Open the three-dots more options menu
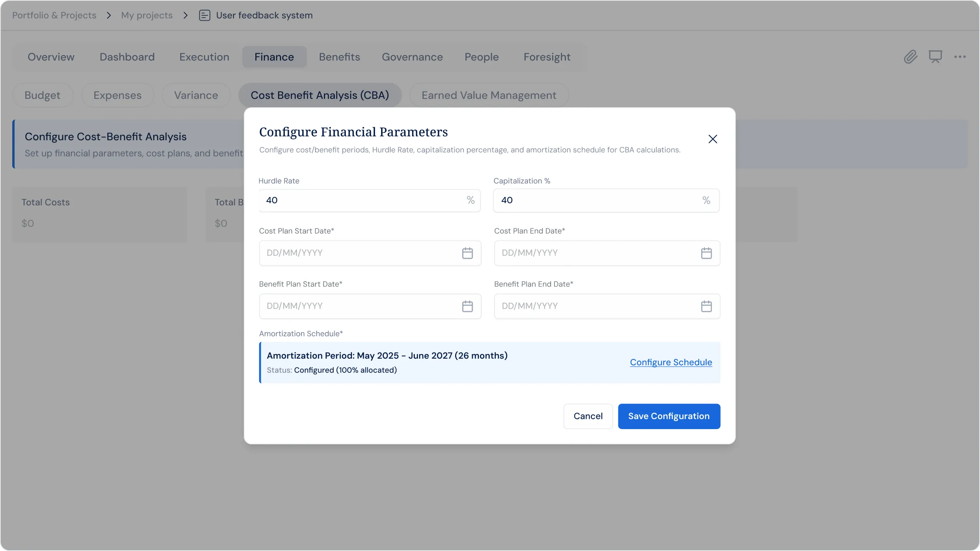 tap(960, 57)
